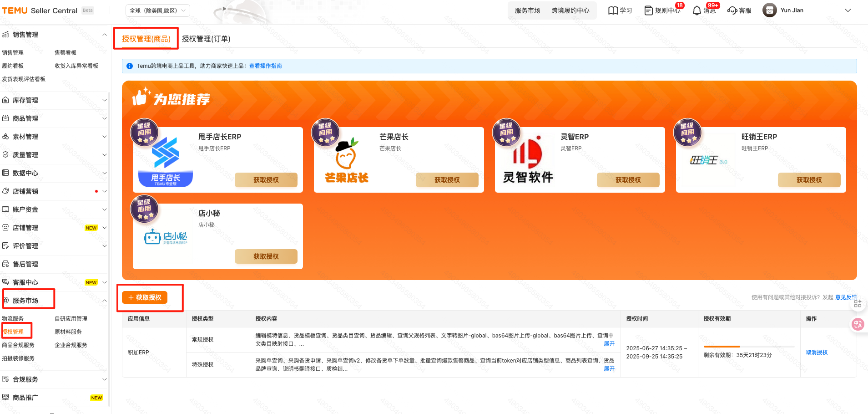Click the blue info icon in banner
The width and height of the screenshot is (868, 414).
(130, 66)
